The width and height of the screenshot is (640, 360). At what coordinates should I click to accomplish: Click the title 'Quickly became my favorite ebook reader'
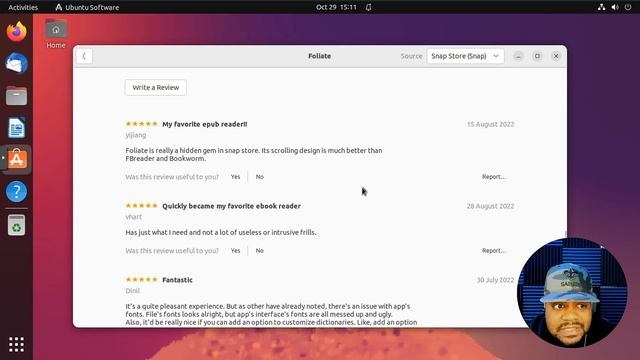click(x=231, y=206)
